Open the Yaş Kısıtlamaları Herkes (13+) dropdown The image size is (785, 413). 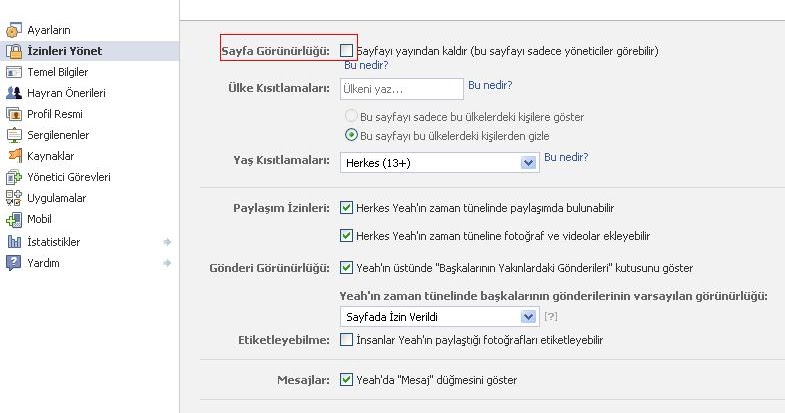coord(440,162)
